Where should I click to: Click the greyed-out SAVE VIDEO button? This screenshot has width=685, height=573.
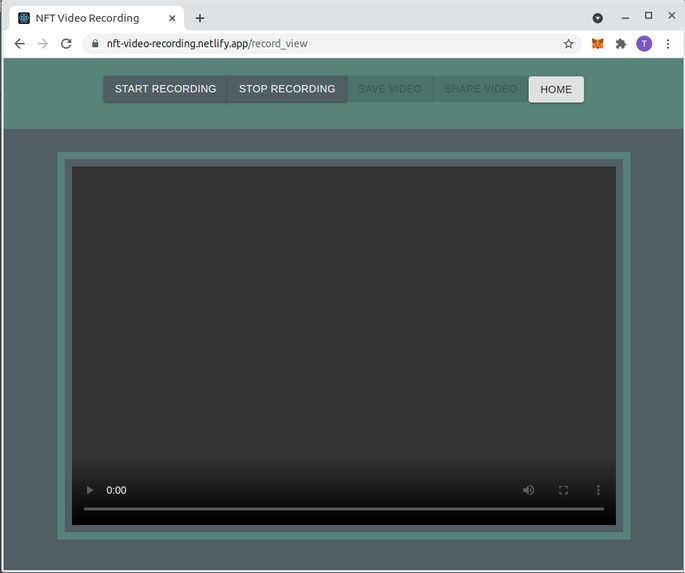(390, 89)
